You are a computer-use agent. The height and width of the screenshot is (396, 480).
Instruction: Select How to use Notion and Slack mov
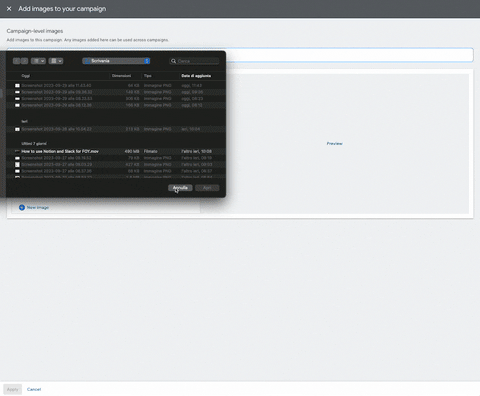point(116,151)
